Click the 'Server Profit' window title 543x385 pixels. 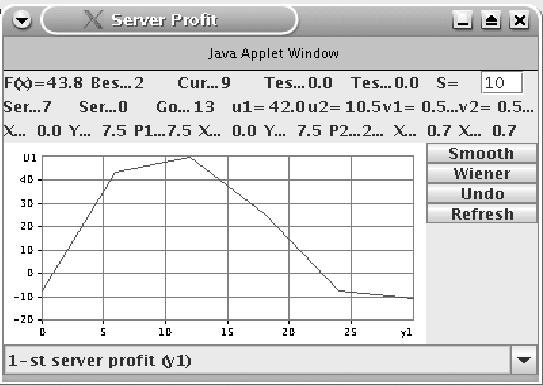click(x=164, y=20)
